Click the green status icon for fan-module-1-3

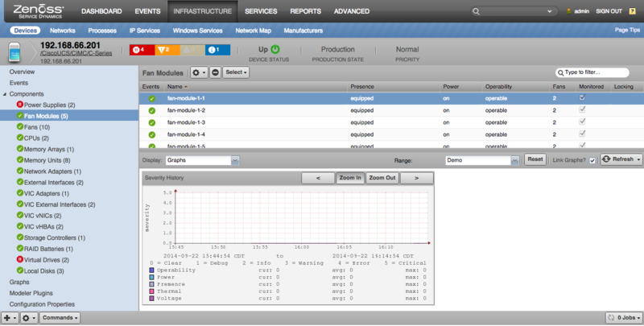pos(152,122)
